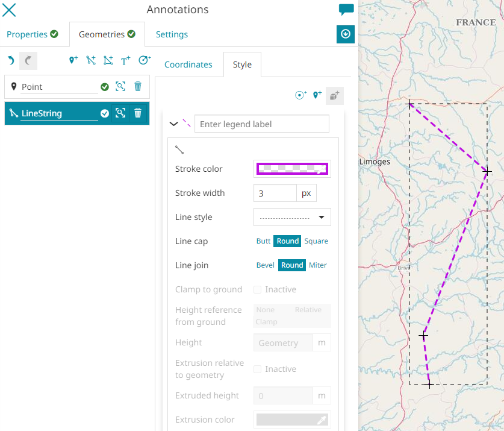Image resolution: width=504 pixels, height=431 pixels.
Task: Switch to the Properties tab
Action: tap(33, 34)
